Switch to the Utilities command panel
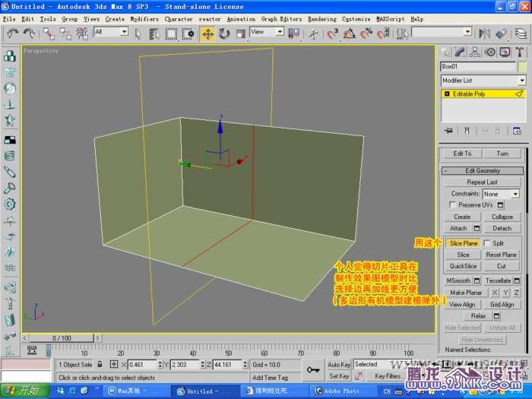 coord(519,52)
